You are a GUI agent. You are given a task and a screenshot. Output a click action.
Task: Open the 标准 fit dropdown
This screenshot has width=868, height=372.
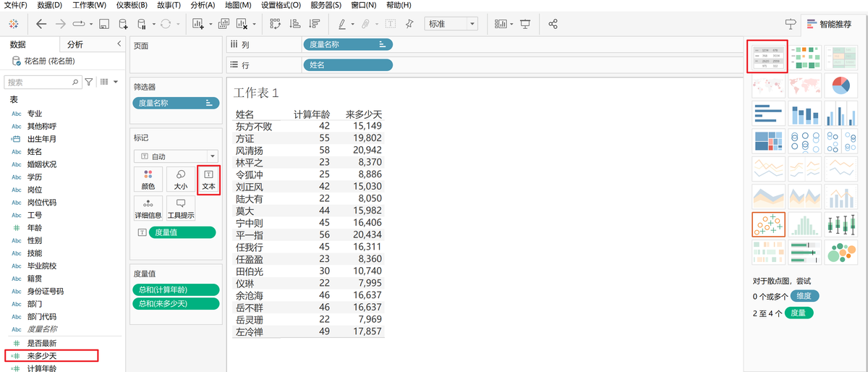[451, 24]
